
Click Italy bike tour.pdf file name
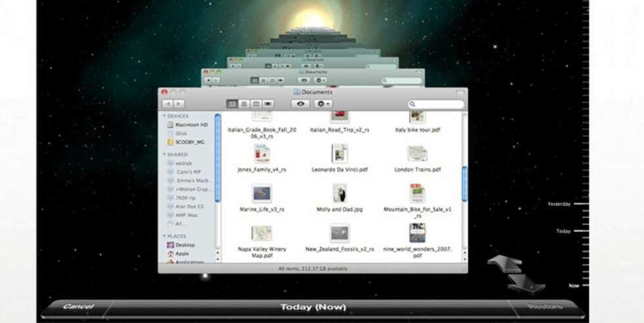click(x=417, y=130)
